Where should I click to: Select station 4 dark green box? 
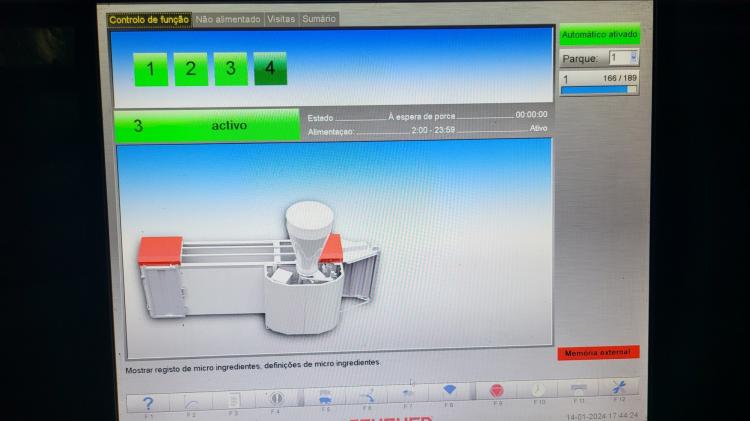pos(270,68)
